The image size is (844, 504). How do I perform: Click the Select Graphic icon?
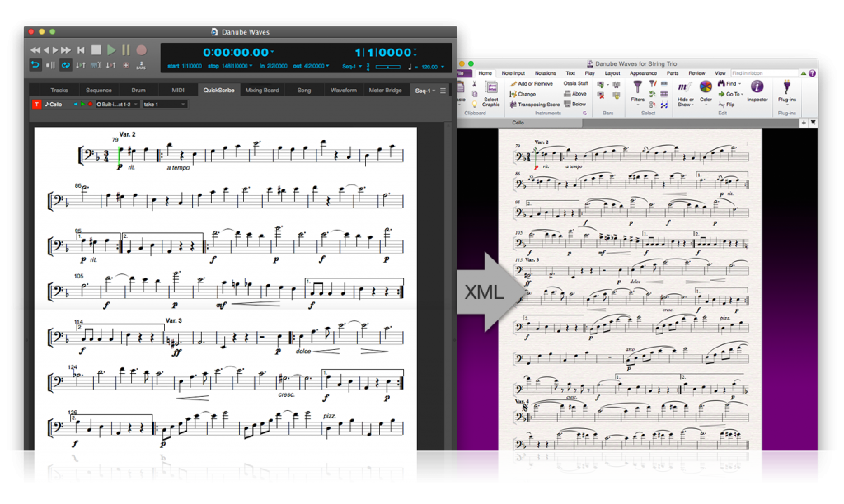[x=491, y=89]
